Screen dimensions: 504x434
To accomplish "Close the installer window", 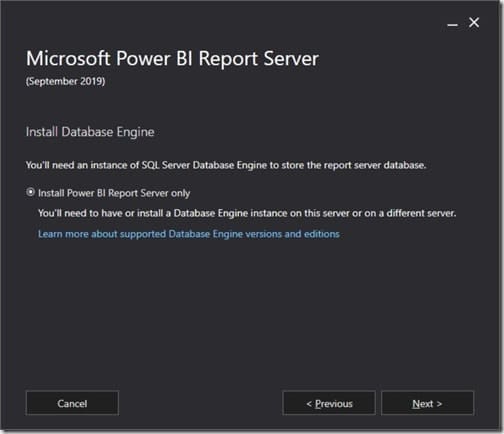I will pos(474,23).
